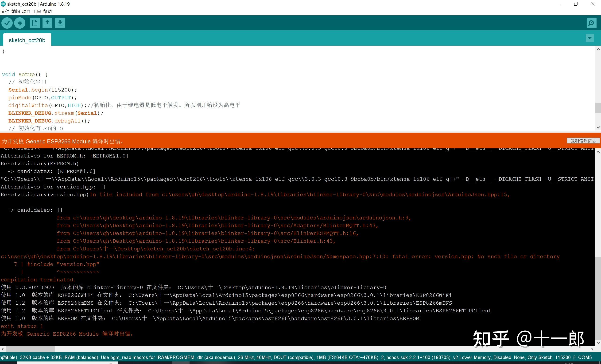
Task: Open the 编辑 menu
Action: [x=16, y=11]
